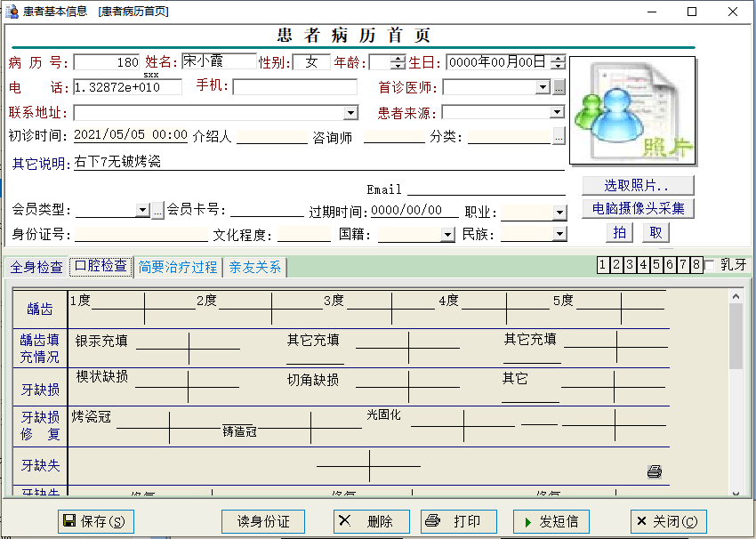756x539 pixels.
Task: Open the 首诊医师 dropdown
Action: tap(543, 87)
